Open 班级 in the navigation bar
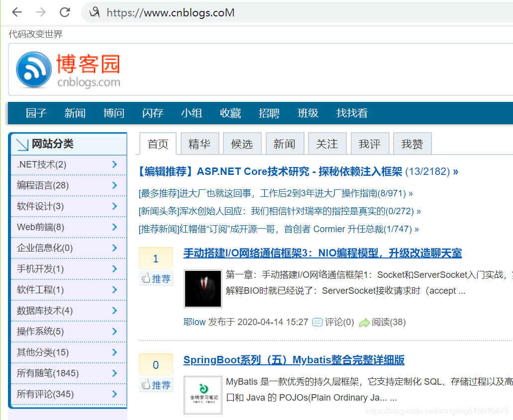Viewport: 513px width, 420px height. click(x=308, y=113)
